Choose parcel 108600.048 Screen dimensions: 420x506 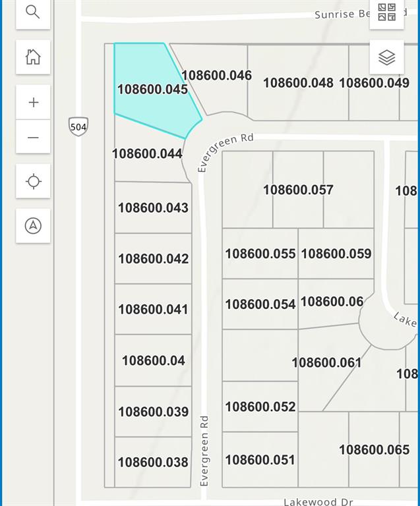pyautogui.click(x=298, y=82)
